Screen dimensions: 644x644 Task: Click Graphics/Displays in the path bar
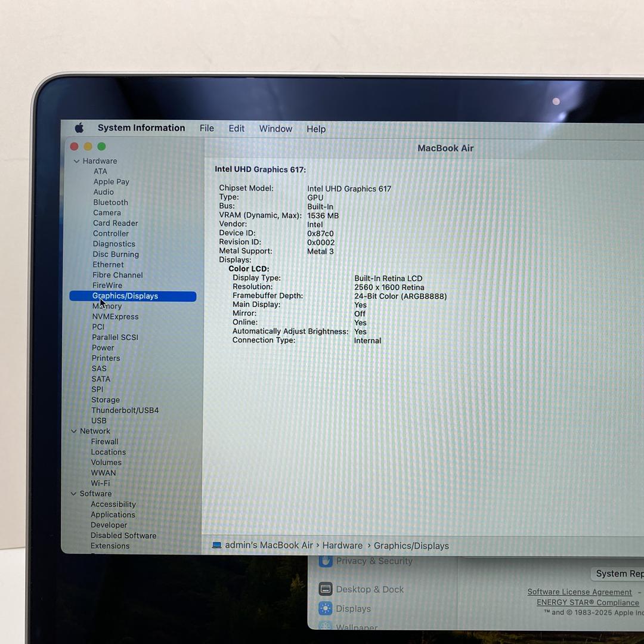tap(411, 546)
